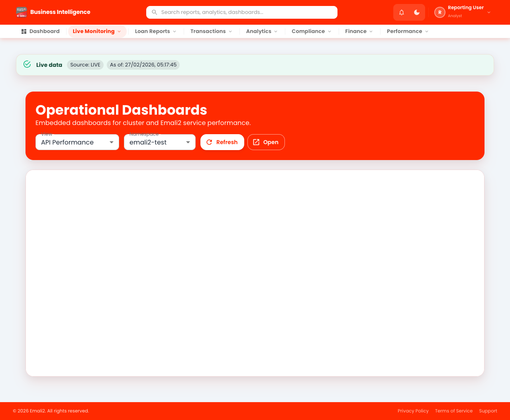510x420 pixels.
Task: Open the View dropdown showing API Performance
Action: coord(77,142)
